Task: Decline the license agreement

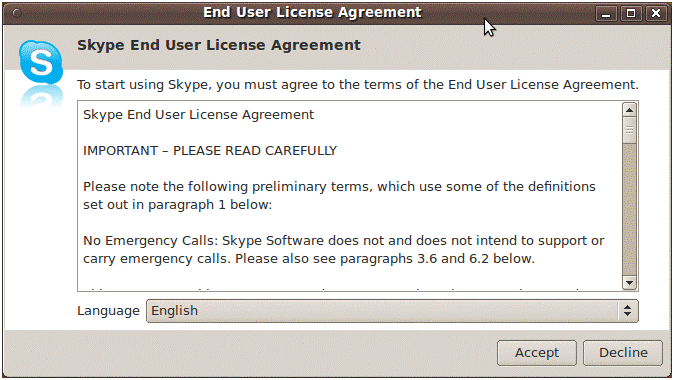Action: [x=623, y=352]
